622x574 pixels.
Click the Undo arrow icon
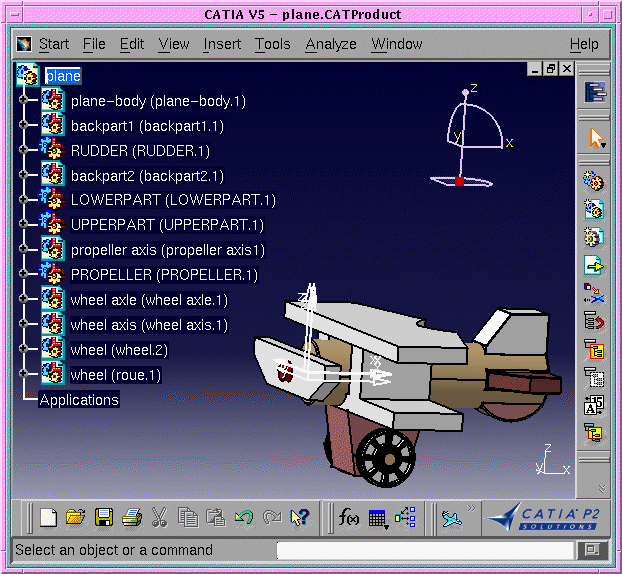point(243,517)
